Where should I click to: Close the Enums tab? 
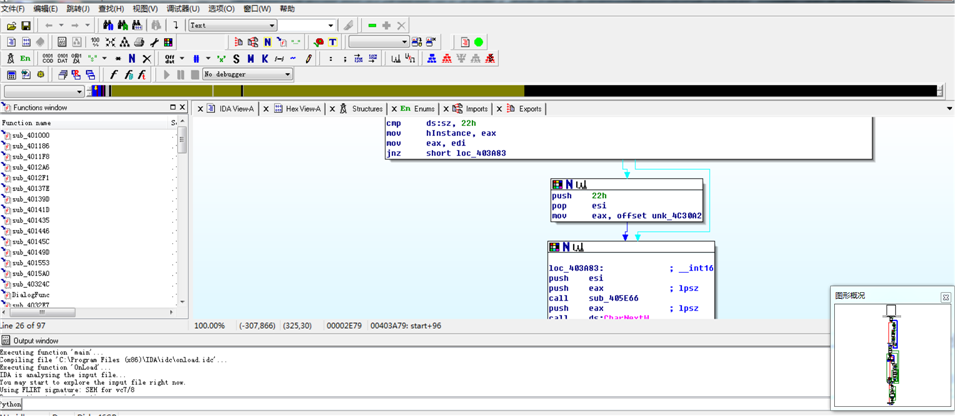click(x=394, y=109)
